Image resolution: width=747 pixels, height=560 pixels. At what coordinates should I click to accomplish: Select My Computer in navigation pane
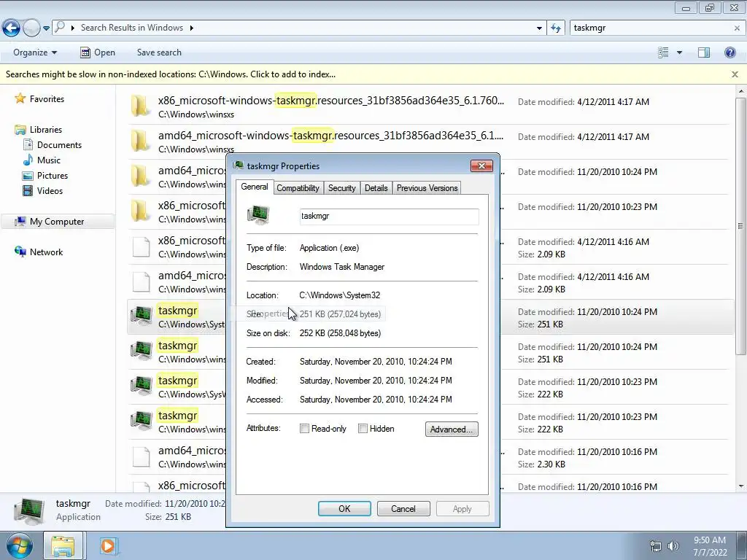coord(57,222)
